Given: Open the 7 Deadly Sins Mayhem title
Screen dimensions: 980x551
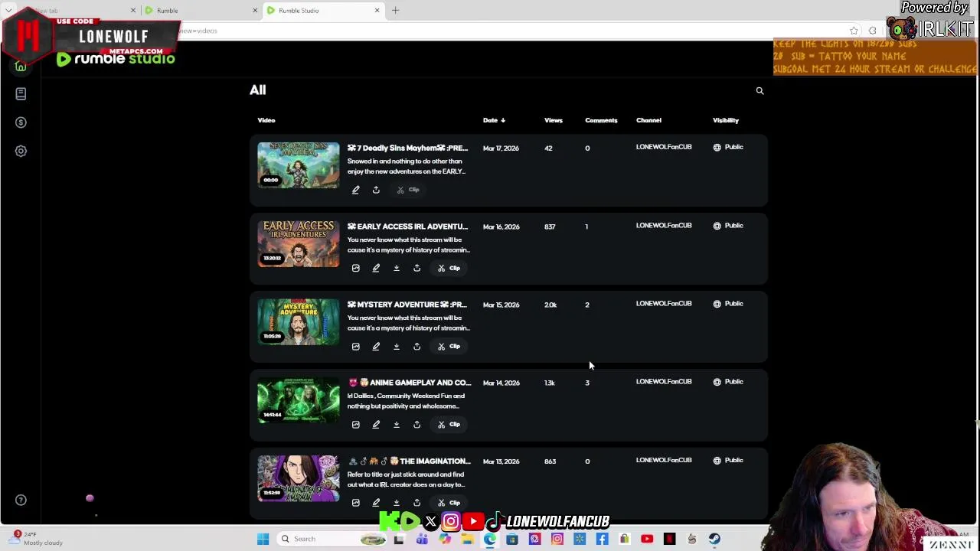Looking at the screenshot, I should (407, 148).
